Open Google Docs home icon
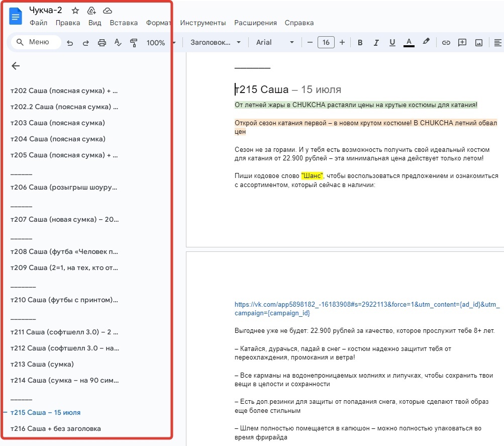Image resolution: width=504 pixels, height=446 pixels. 16,17
